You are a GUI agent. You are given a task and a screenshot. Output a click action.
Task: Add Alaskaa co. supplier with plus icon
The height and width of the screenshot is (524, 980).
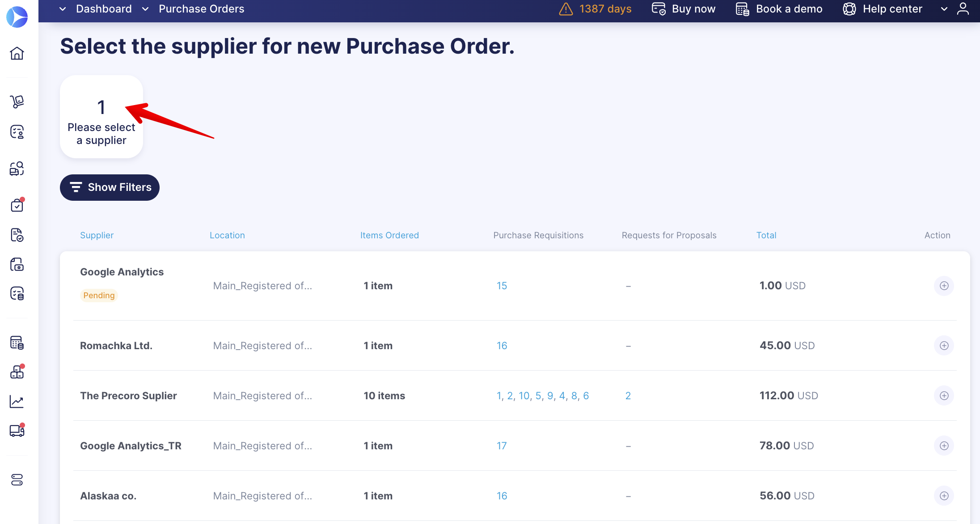pyautogui.click(x=944, y=496)
